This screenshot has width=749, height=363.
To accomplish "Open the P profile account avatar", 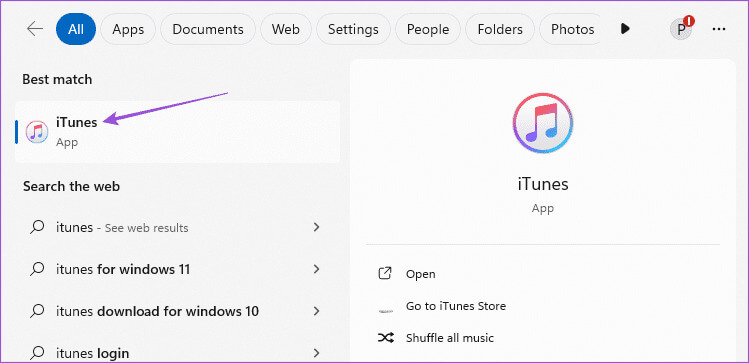I will click(681, 30).
